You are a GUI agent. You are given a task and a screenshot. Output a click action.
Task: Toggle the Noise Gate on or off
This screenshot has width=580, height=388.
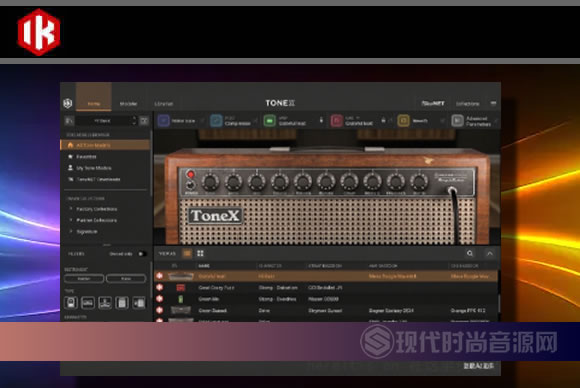click(x=203, y=121)
